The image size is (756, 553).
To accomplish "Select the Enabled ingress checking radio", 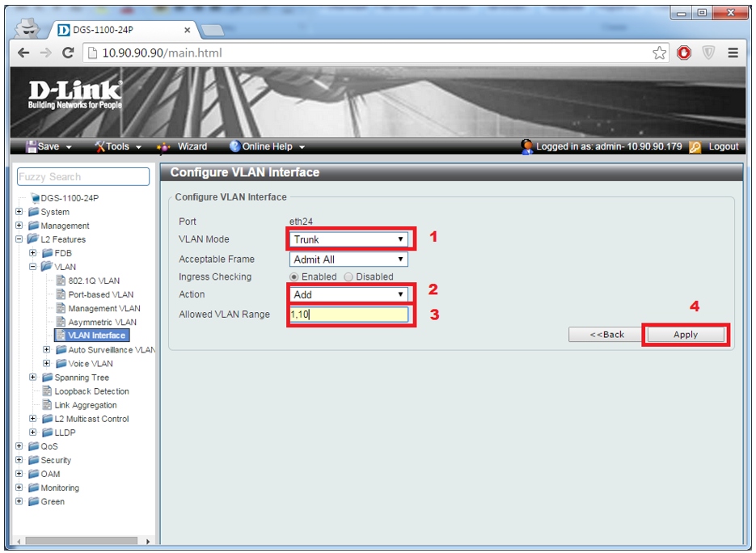I will click(294, 276).
